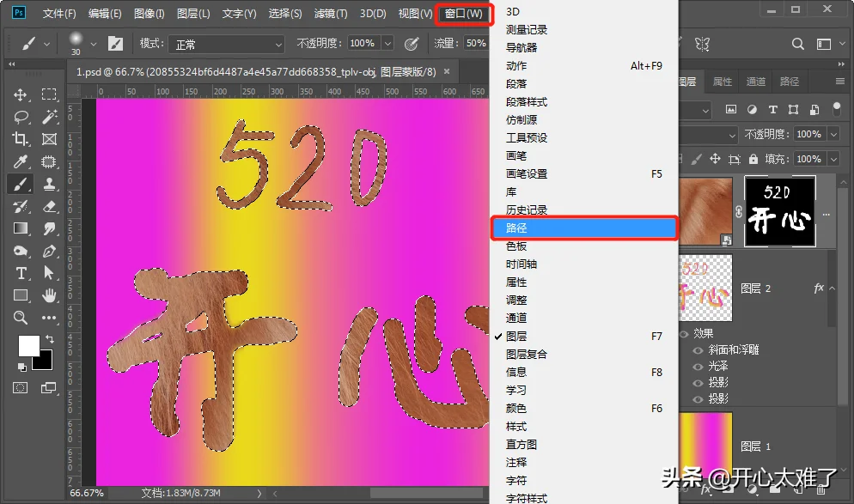This screenshot has width=854, height=504.
Task: Hide the 斜面和浮雕 effect
Action: pyautogui.click(x=698, y=350)
